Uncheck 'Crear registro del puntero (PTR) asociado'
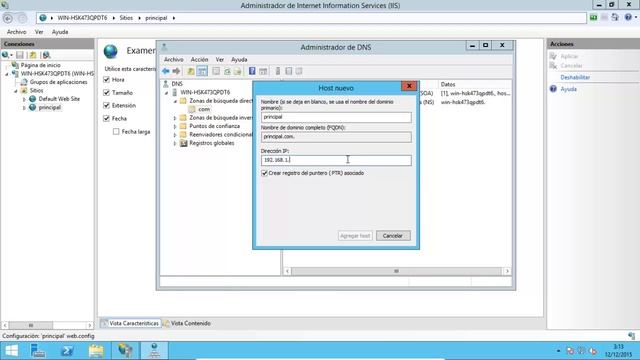Screen dimensions: 640x360 tap(264, 173)
